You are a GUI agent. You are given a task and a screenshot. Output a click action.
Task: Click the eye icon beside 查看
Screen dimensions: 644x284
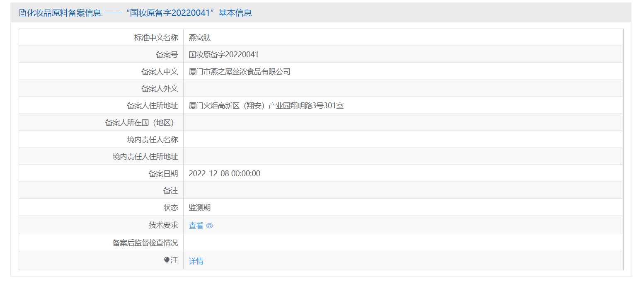[x=210, y=226]
